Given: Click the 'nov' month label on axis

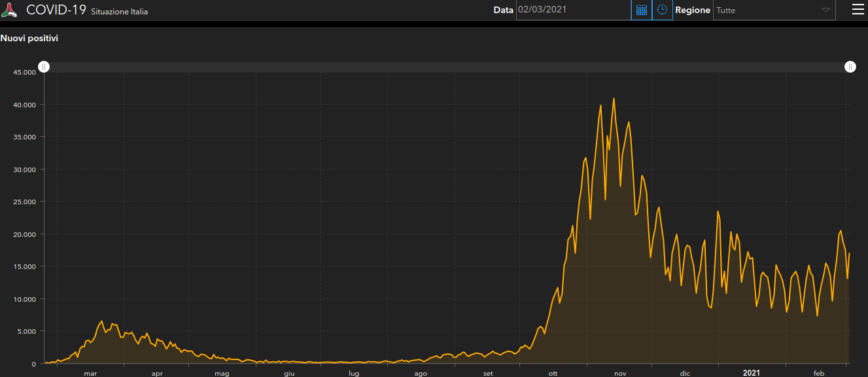Looking at the screenshot, I should click(620, 373).
